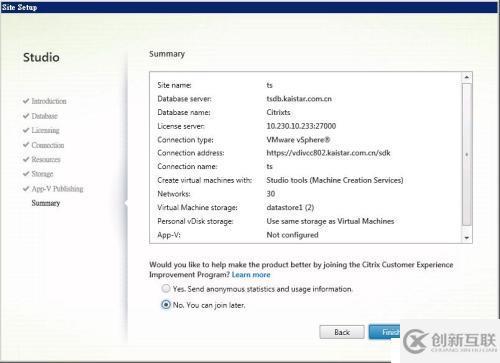Click the Back button
Viewport: 500px width, 363px height.
pyautogui.click(x=342, y=332)
